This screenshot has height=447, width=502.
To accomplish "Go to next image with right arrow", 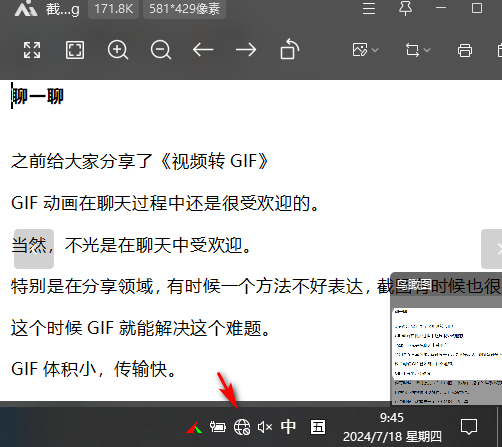I will click(x=246, y=50).
